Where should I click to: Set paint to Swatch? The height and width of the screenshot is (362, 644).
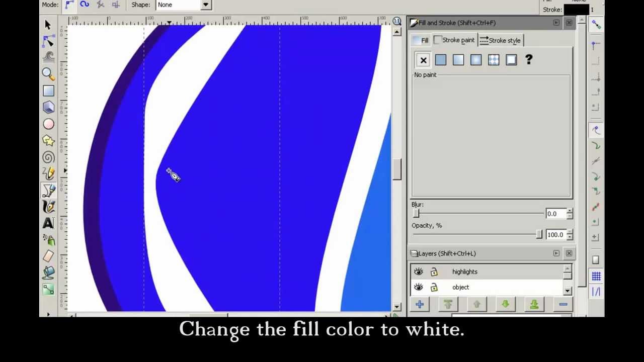(511, 60)
